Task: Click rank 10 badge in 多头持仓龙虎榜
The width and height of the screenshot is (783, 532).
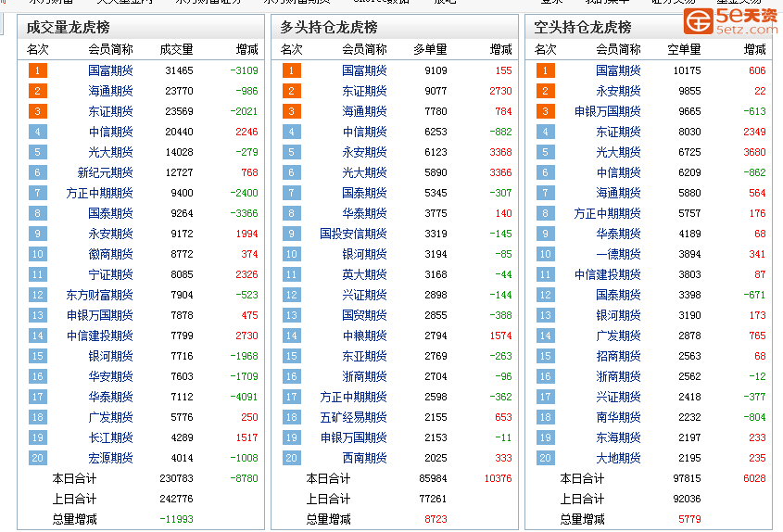Action: (292, 254)
